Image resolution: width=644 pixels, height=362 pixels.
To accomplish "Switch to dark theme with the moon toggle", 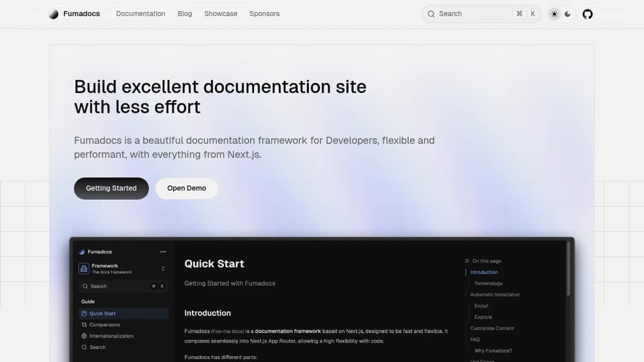I will click(x=568, y=13).
